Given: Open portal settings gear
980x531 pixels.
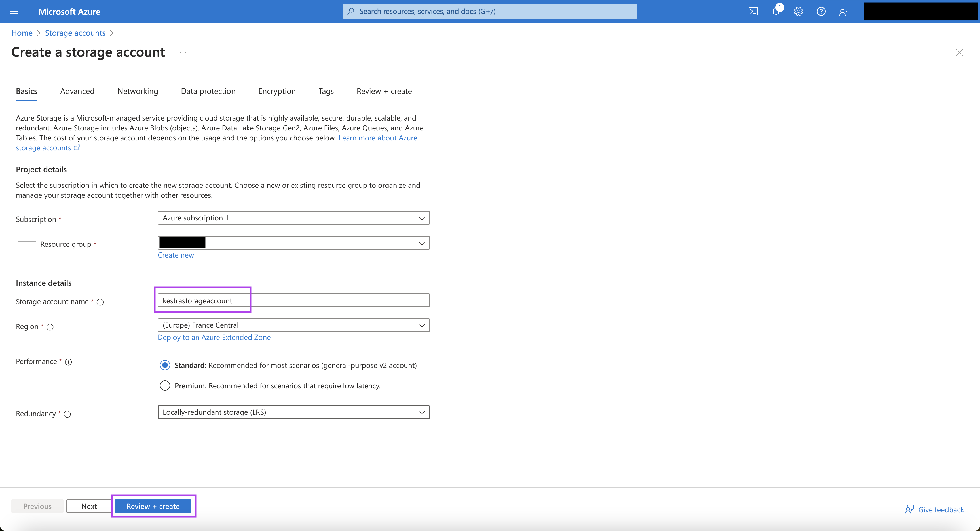Looking at the screenshot, I should coord(798,11).
